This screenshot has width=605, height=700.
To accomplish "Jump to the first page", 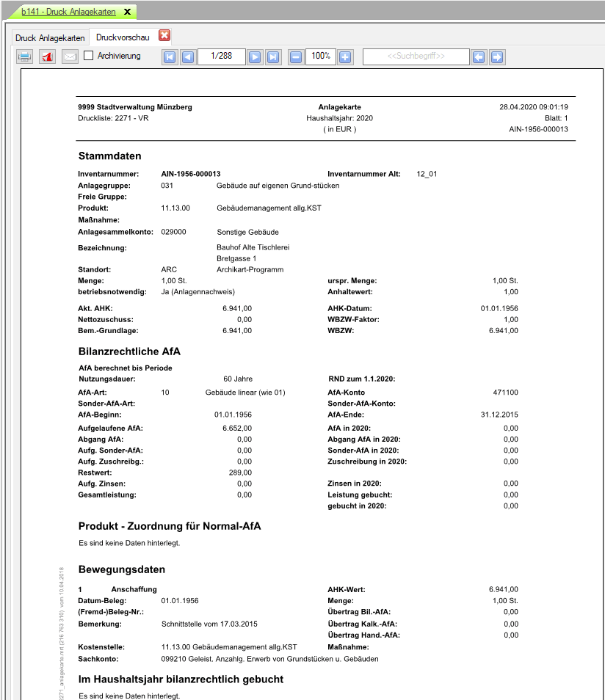I will 170,56.
